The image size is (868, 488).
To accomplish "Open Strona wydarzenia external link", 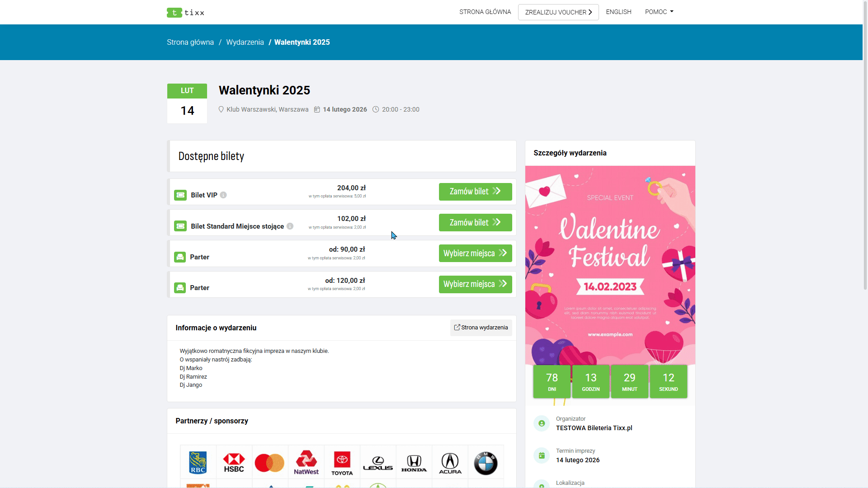I will (481, 328).
